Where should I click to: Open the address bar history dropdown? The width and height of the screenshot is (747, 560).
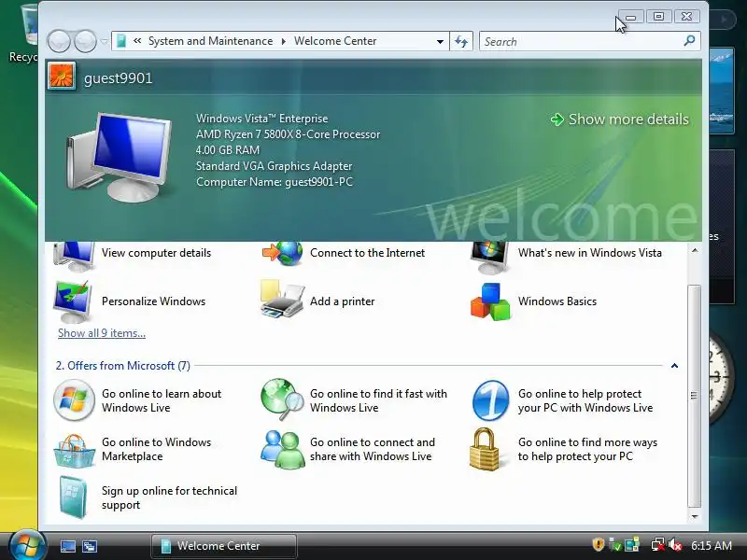(x=440, y=41)
